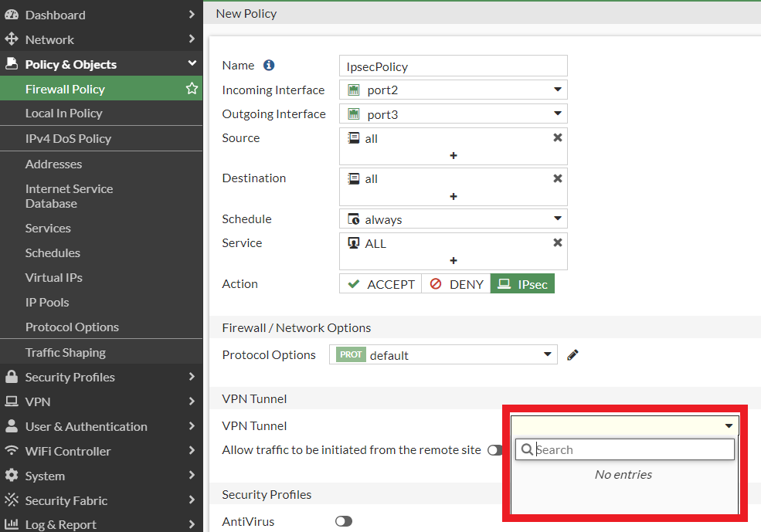Select the ACCEPT action
The image size is (761, 532).
pyautogui.click(x=381, y=284)
